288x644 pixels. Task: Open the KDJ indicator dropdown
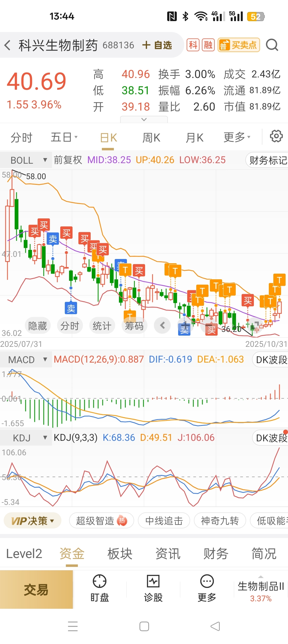(26, 438)
